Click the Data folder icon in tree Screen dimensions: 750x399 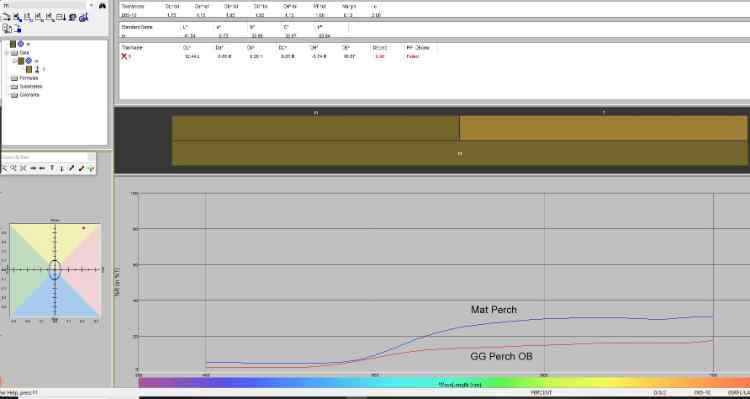point(14,53)
